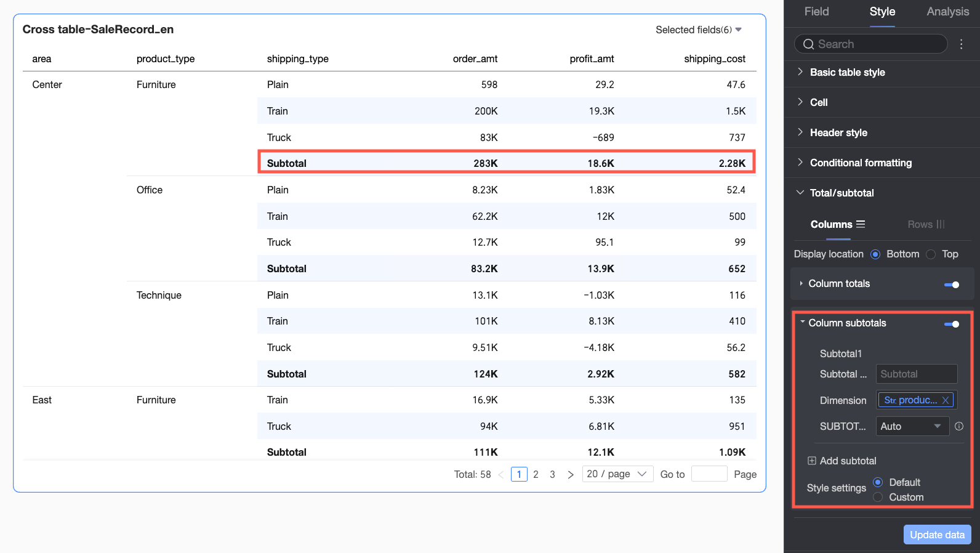
Task: Open the SUBTOTAL Auto dropdown
Action: tap(912, 426)
